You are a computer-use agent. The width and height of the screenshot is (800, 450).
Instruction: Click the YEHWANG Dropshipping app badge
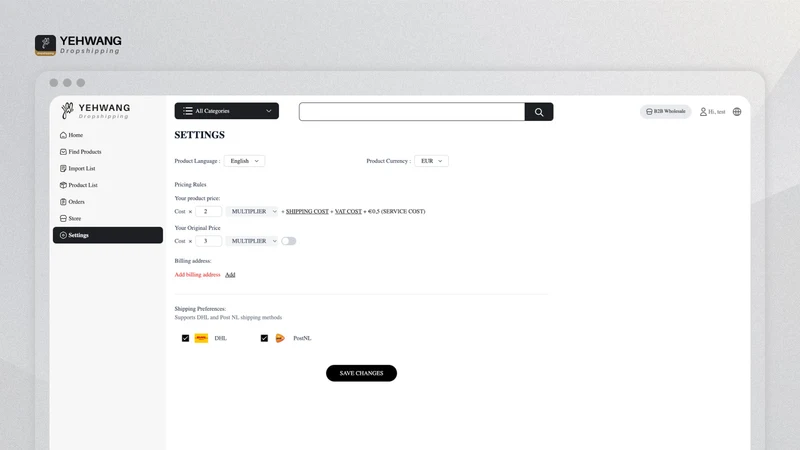click(x=45, y=45)
